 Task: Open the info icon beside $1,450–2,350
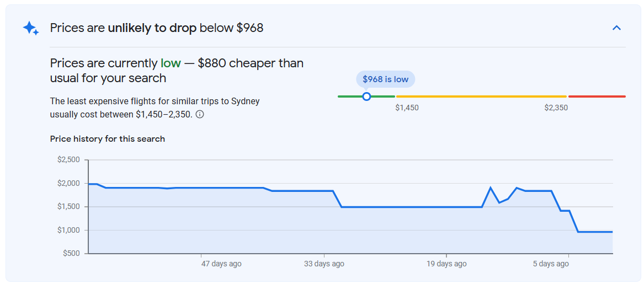point(200,115)
